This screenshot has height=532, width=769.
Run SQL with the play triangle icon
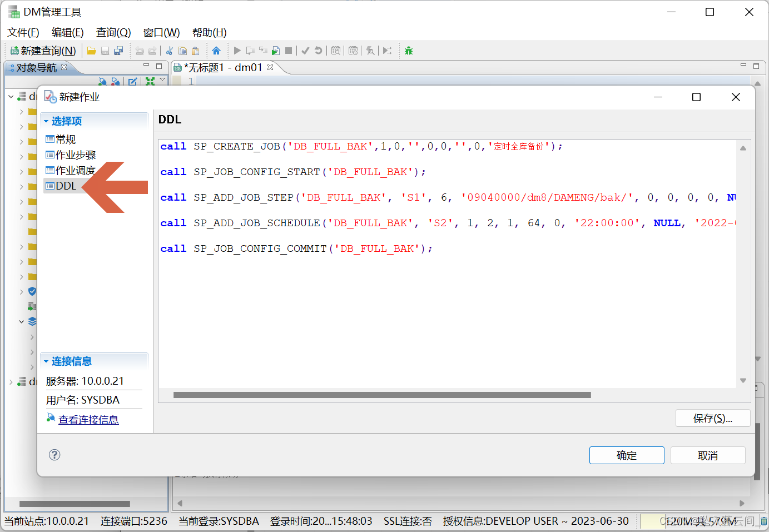(237, 51)
